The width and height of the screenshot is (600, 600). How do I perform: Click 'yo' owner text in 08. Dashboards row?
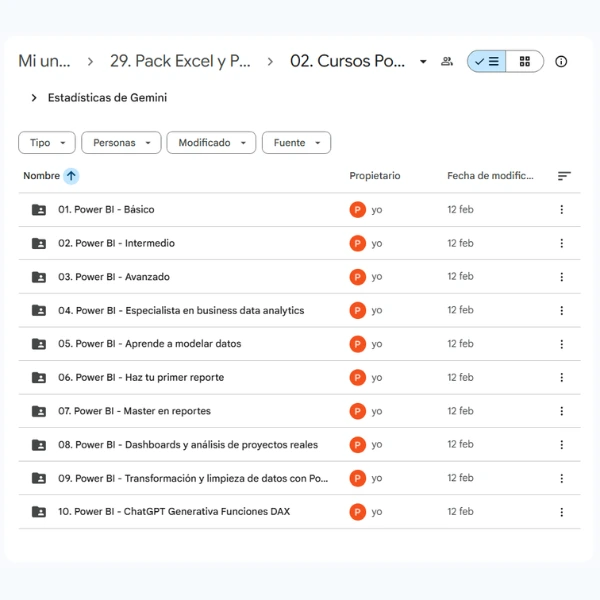(x=377, y=445)
